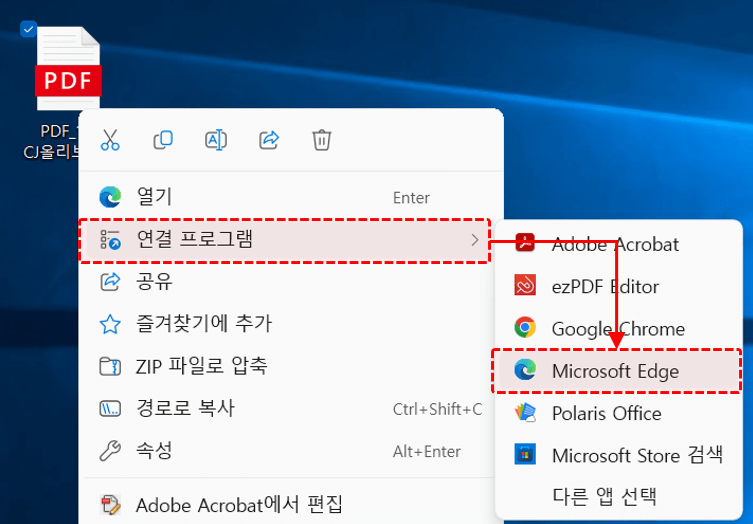Click the Copy icon in context menu
Viewport: 753px width, 524px height.
click(x=163, y=140)
